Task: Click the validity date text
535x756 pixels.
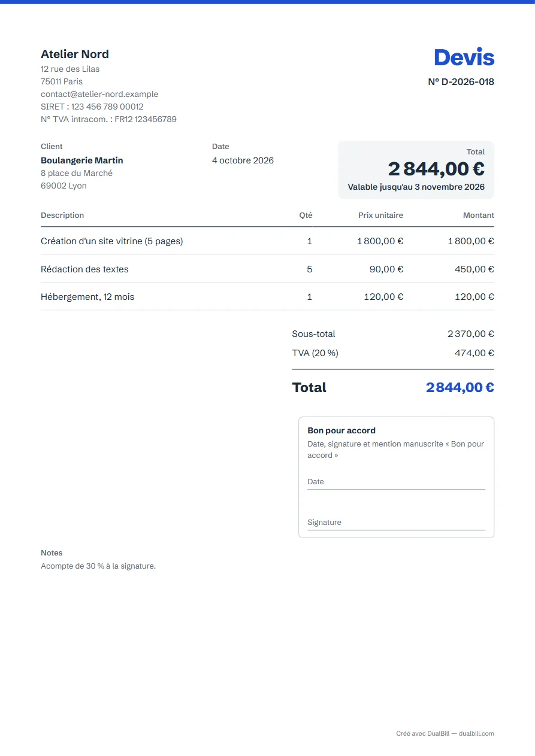Action: [x=416, y=187]
